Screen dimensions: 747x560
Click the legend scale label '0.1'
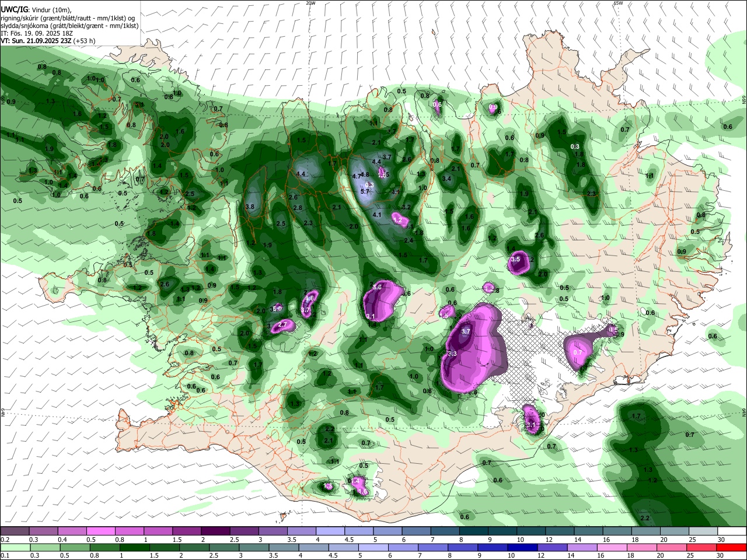pyautogui.click(x=5, y=556)
